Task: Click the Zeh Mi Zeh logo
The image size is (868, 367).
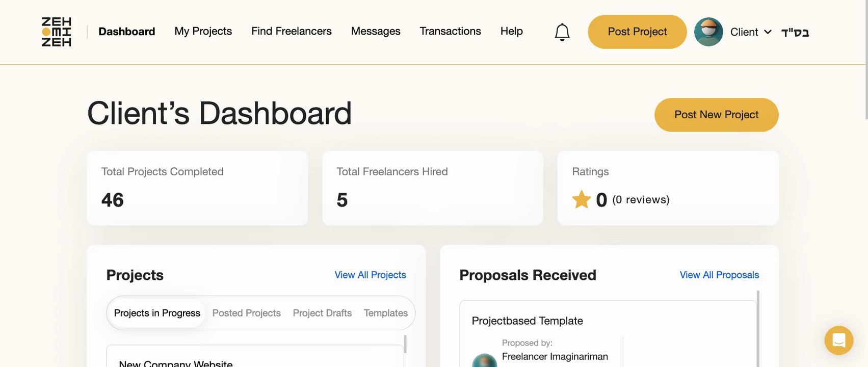Action: pos(57,32)
